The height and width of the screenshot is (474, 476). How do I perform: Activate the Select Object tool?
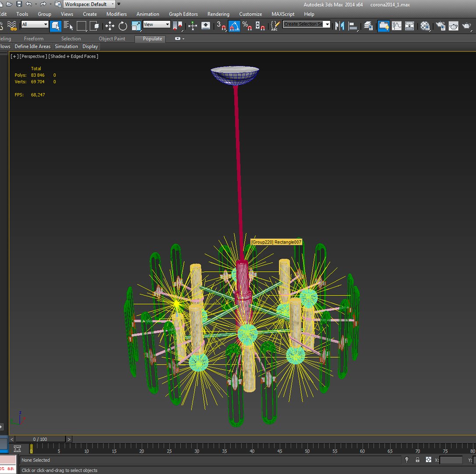pos(55,26)
